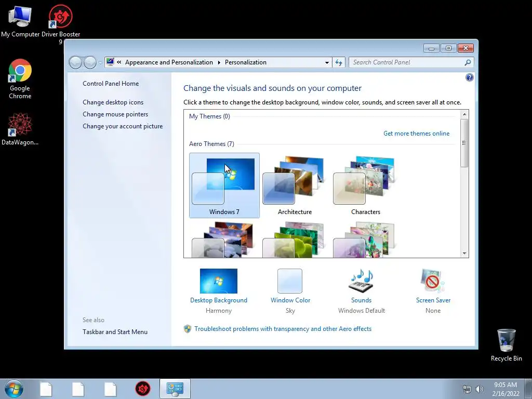Open Window Color Sky swatch
This screenshot has width=532, height=399.
(x=290, y=281)
